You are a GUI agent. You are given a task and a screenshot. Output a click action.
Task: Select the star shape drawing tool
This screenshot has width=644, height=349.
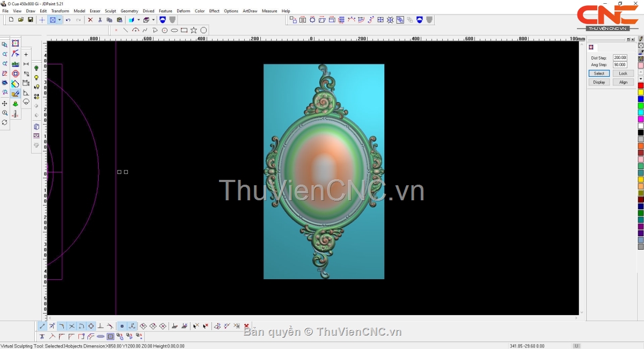(194, 30)
